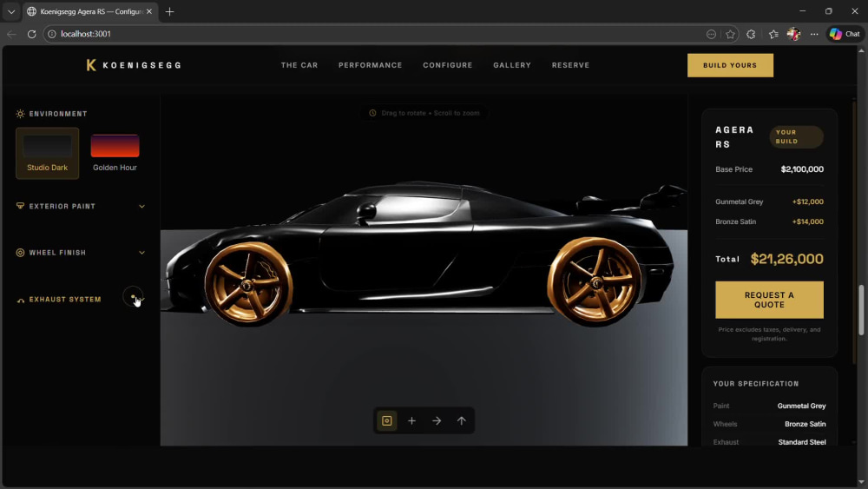Image resolution: width=868 pixels, height=489 pixels.
Task: Open the Gallery nav item
Action: (512, 65)
